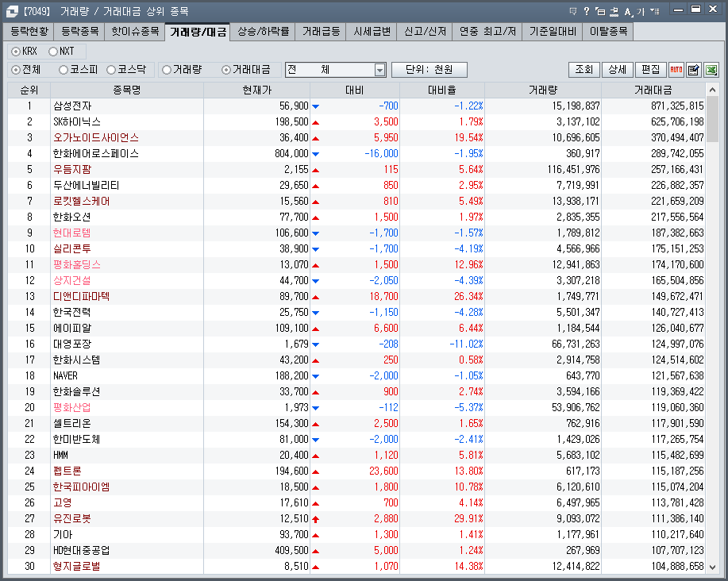This screenshot has width=728, height=581.
Task: Click the up arrow icon in SK하이닉스 row
Action: tap(316, 122)
